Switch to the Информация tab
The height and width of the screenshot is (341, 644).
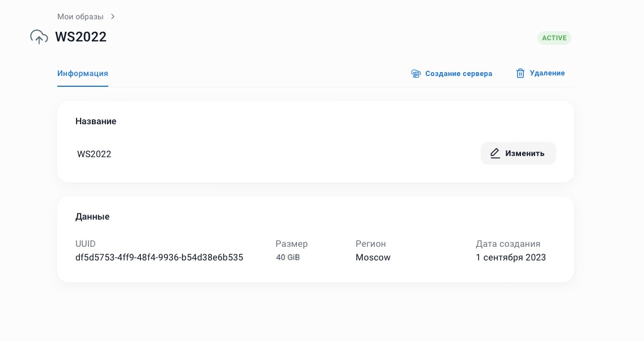coord(83,74)
